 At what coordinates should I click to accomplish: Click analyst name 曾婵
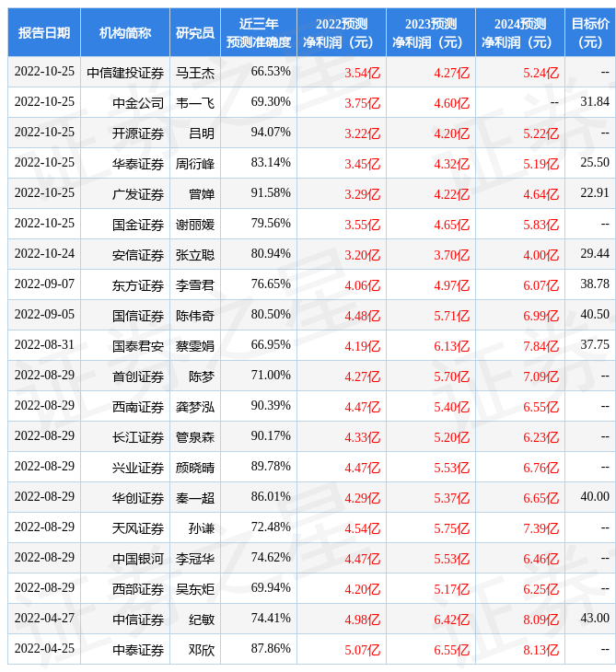pyautogui.click(x=202, y=194)
